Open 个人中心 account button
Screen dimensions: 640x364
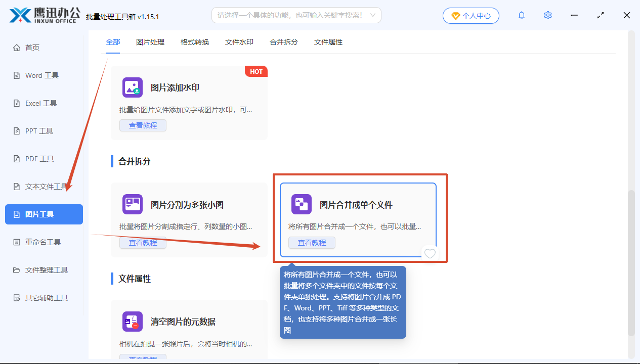click(471, 16)
